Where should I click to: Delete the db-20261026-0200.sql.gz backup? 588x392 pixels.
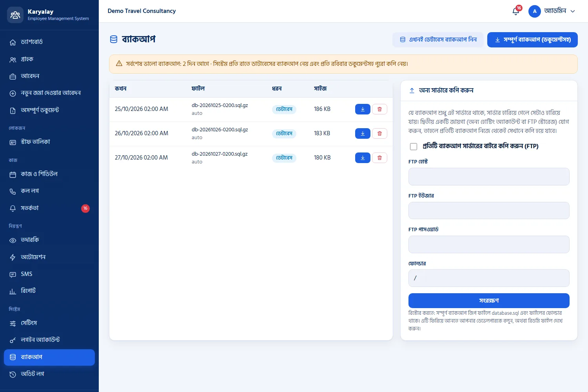pyautogui.click(x=379, y=134)
